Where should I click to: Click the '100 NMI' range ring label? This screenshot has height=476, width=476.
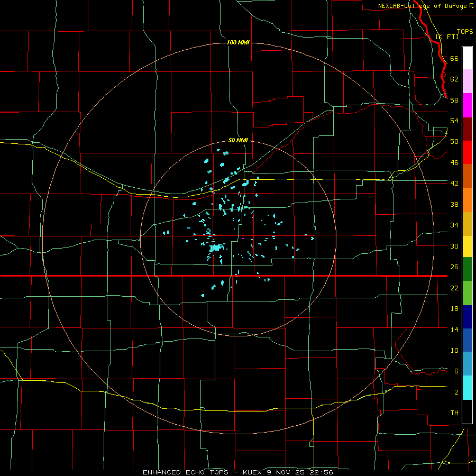(x=238, y=42)
